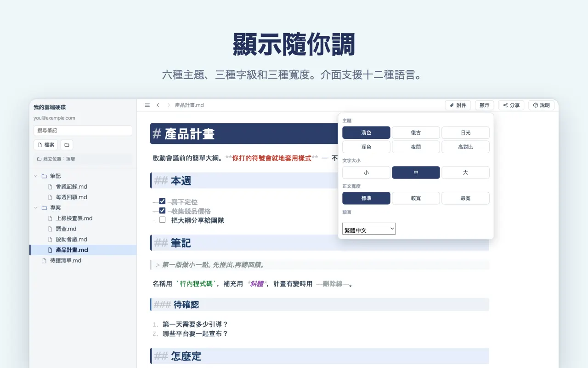Click the file icon beside 每週回顧.md
This screenshot has height=368, width=588.
coord(51,197)
